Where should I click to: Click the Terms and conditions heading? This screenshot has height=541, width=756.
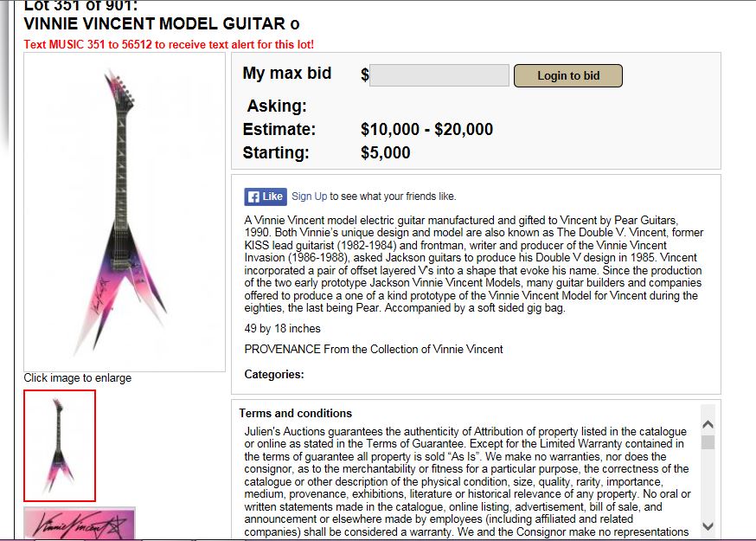296,414
